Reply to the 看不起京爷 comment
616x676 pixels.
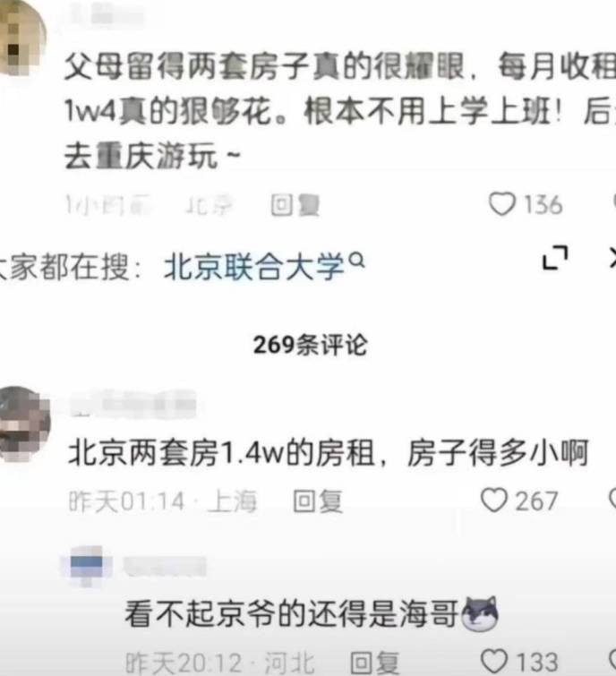tap(374, 663)
